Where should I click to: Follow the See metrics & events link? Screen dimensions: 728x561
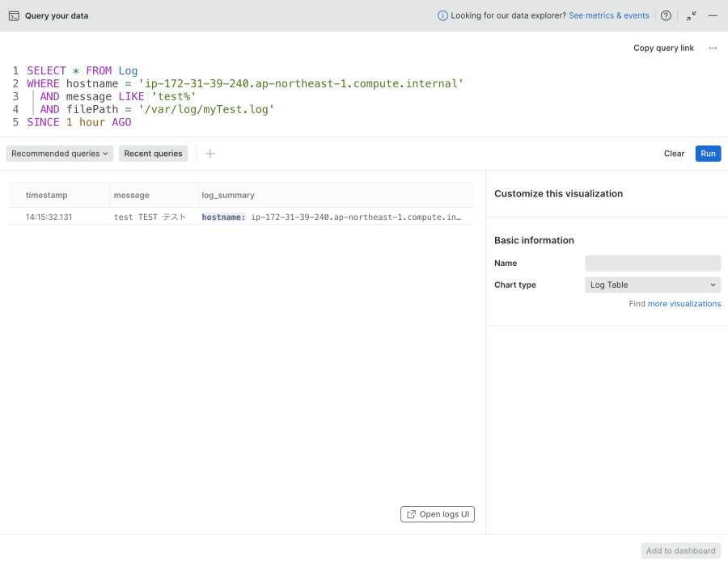pyautogui.click(x=608, y=15)
